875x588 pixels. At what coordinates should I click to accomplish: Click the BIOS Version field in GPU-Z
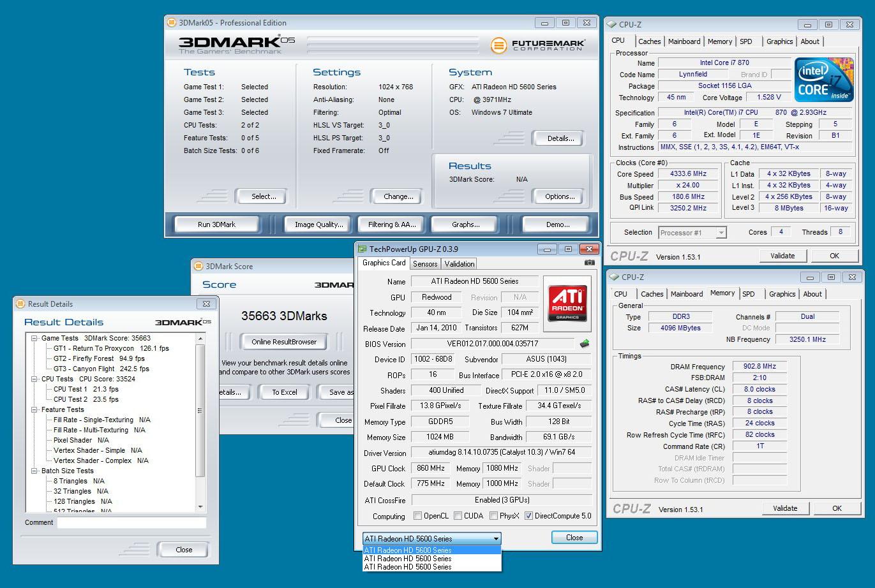[492, 344]
